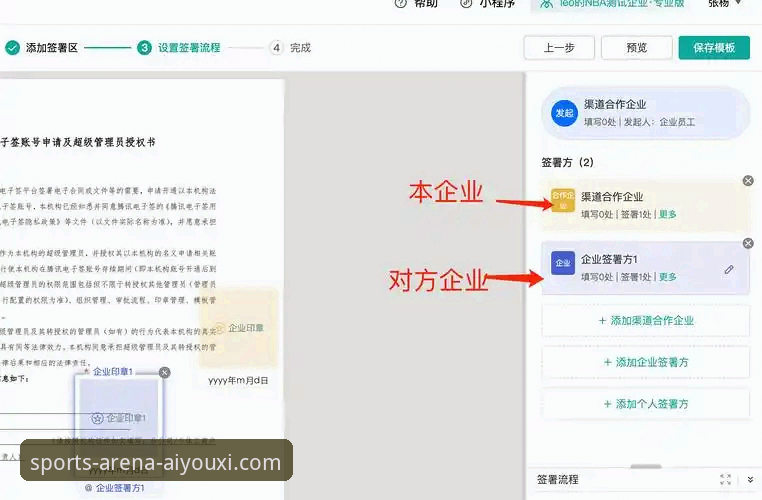762x500 pixels.
Task: Click 签署方 (2) heading text
Action: pyautogui.click(x=567, y=162)
